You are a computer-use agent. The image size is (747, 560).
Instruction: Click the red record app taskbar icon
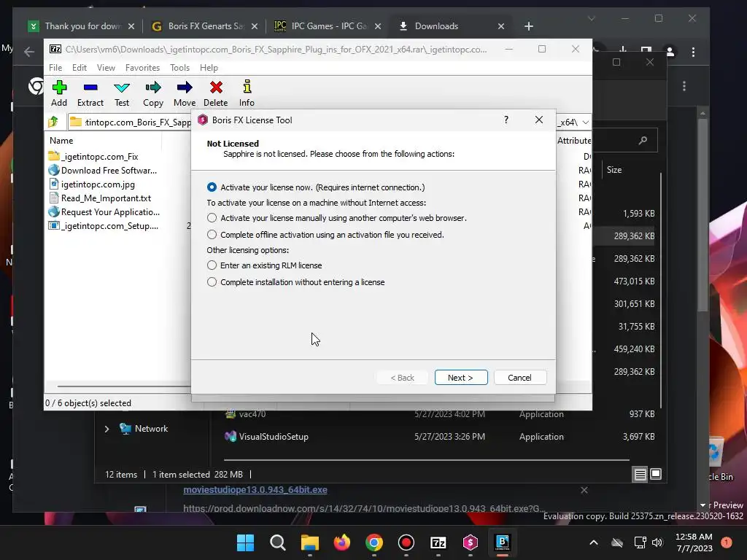(406, 542)
